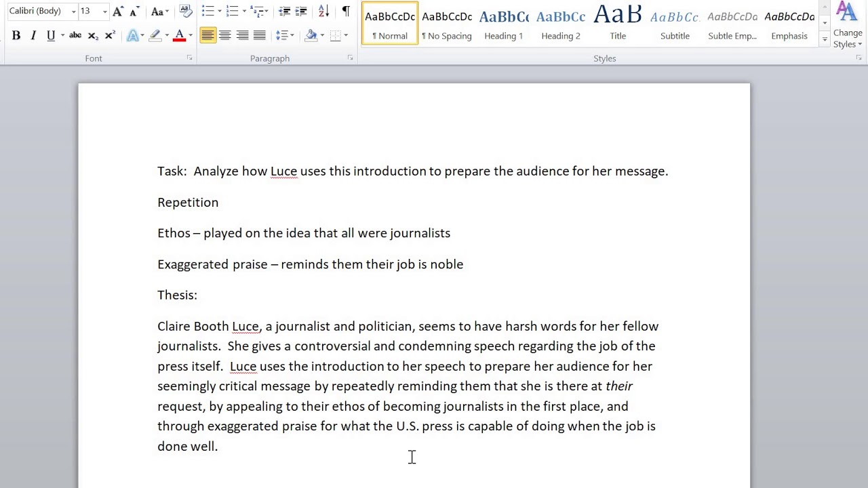Toggle bold formatting
The width and height of the screenshot is (868, 488).
coord(16,35)
